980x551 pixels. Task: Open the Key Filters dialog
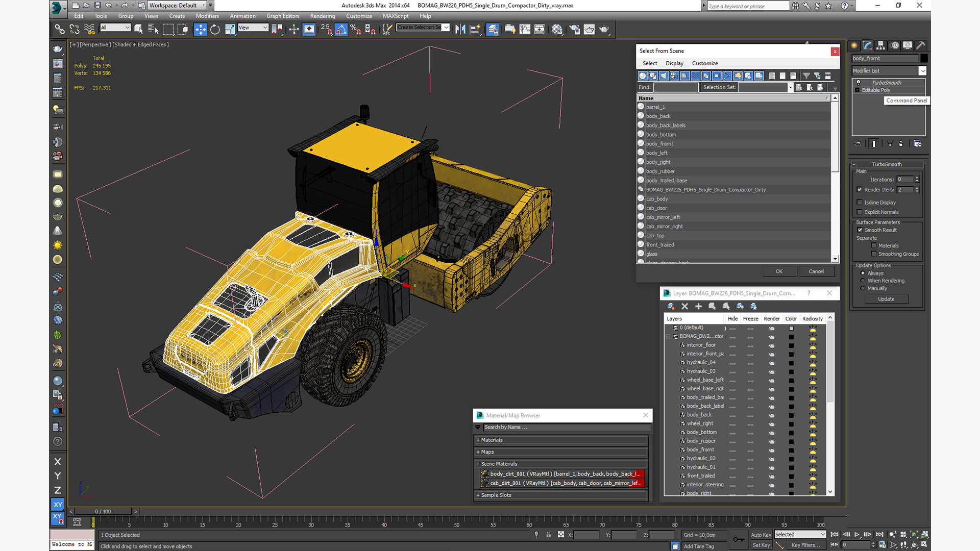(x=805, y=545)
